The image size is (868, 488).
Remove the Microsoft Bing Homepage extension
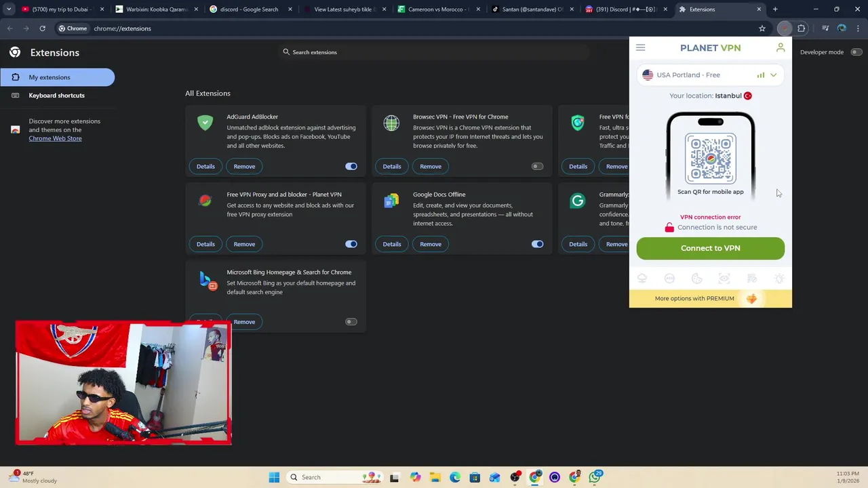[244, 322]
